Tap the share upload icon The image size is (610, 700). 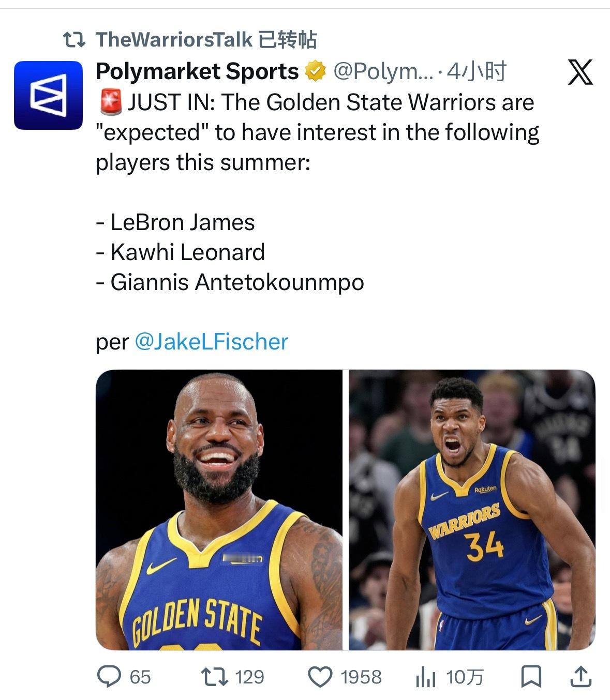(x=581, y=676)
